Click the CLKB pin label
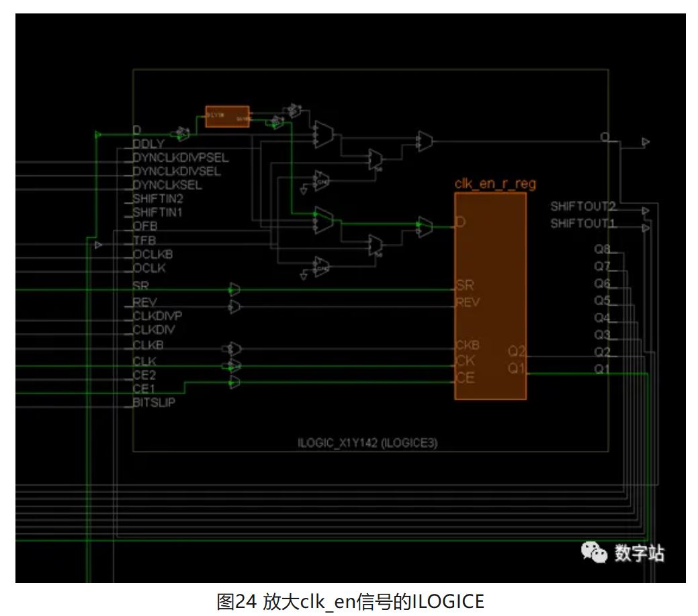 [x=148, y=345]
